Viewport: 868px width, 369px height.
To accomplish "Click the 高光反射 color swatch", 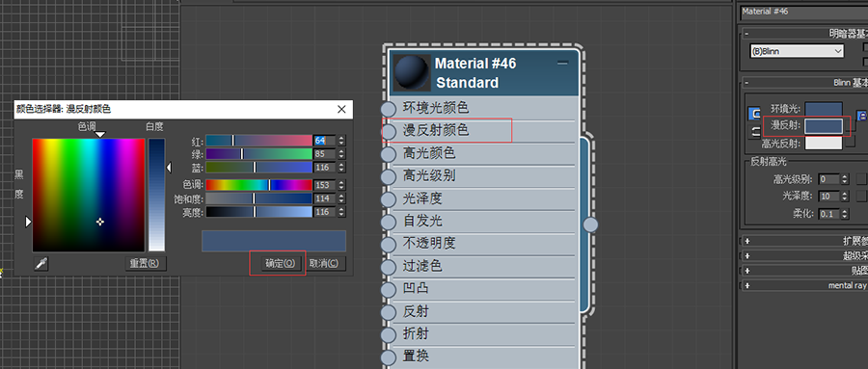I will 824,144.
